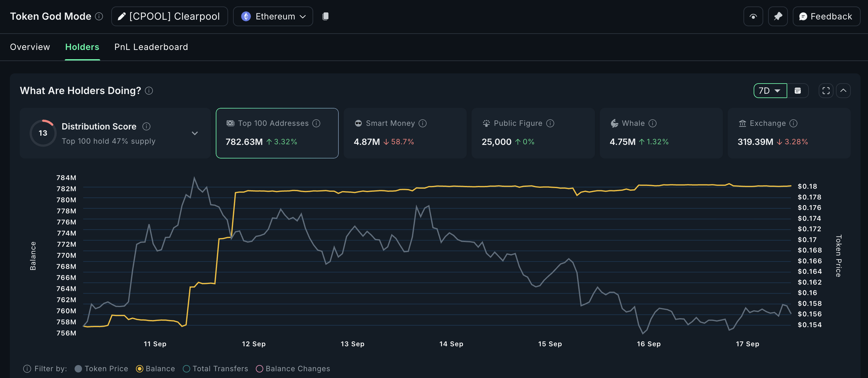Click the Feedback button
The image size is (868, 378).
click(825, 16)
